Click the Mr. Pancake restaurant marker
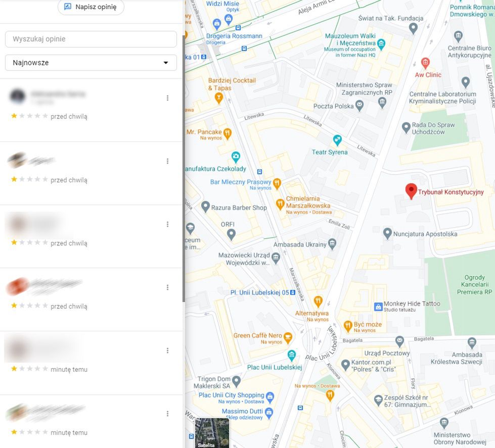Viewport: 495px width, 448px height. click(228, 134)
